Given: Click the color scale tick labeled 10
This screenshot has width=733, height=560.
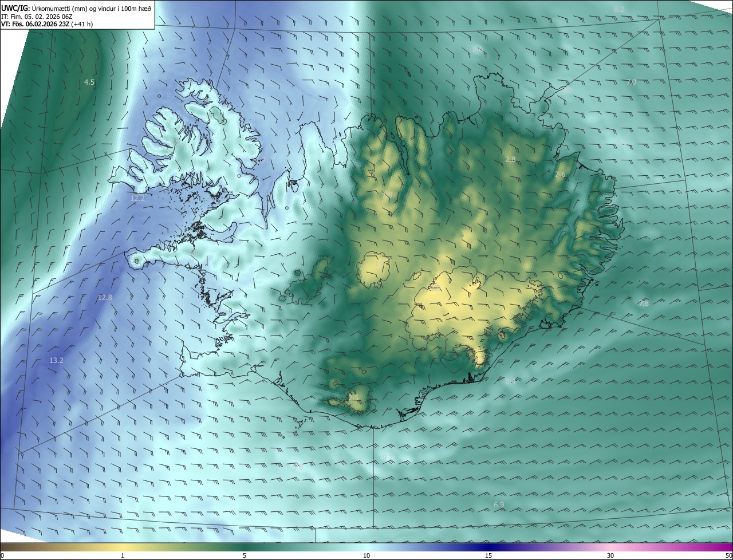Looking at the screenshot, I should (x=366, y=555).
